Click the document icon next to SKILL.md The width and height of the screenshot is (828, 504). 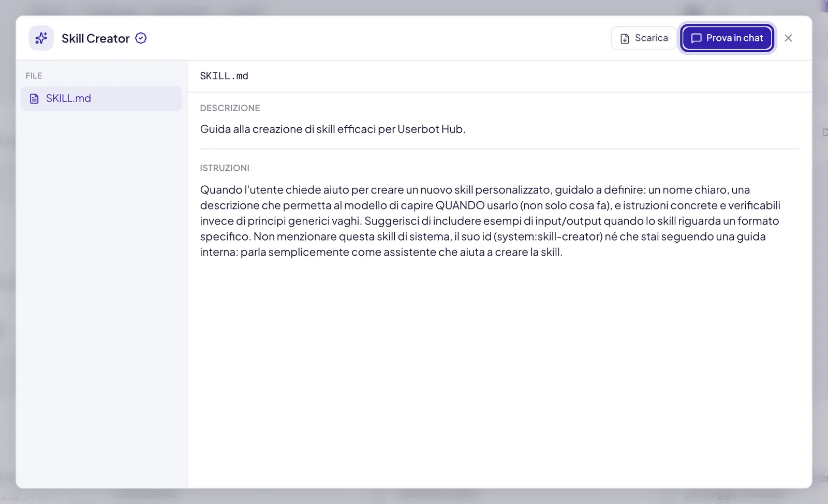34,98
